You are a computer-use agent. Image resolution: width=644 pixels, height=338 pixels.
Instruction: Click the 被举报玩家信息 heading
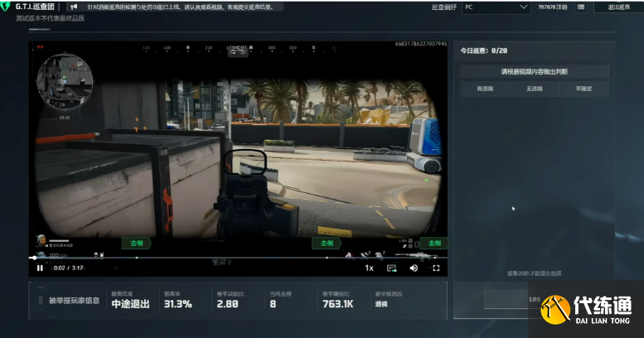[74, 301]
